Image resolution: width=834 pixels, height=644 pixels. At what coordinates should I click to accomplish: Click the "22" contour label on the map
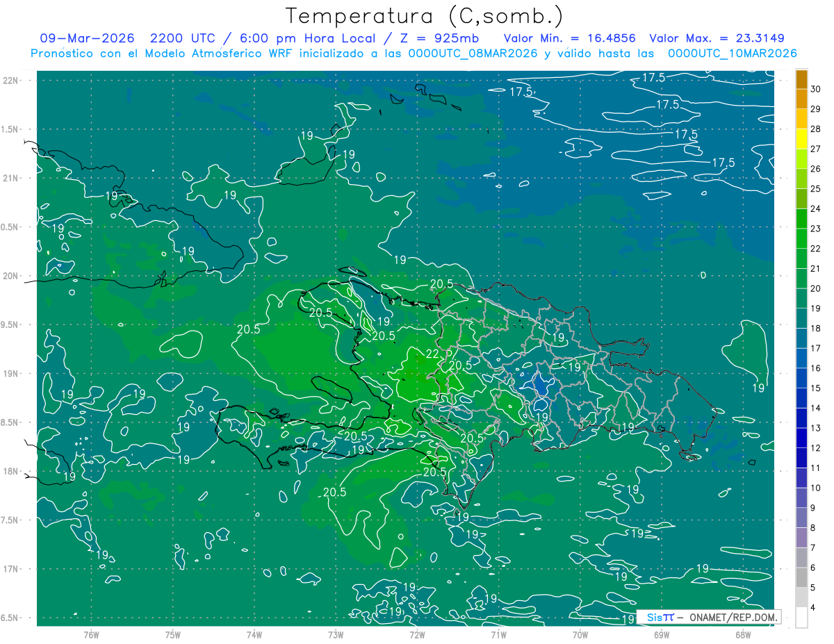tap(432, 354)
